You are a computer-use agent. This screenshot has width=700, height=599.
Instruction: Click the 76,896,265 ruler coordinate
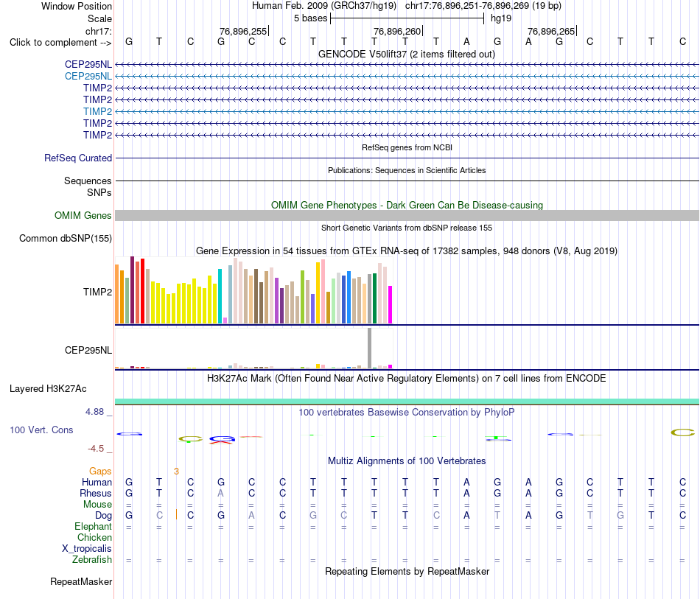(x=551, y=31)
